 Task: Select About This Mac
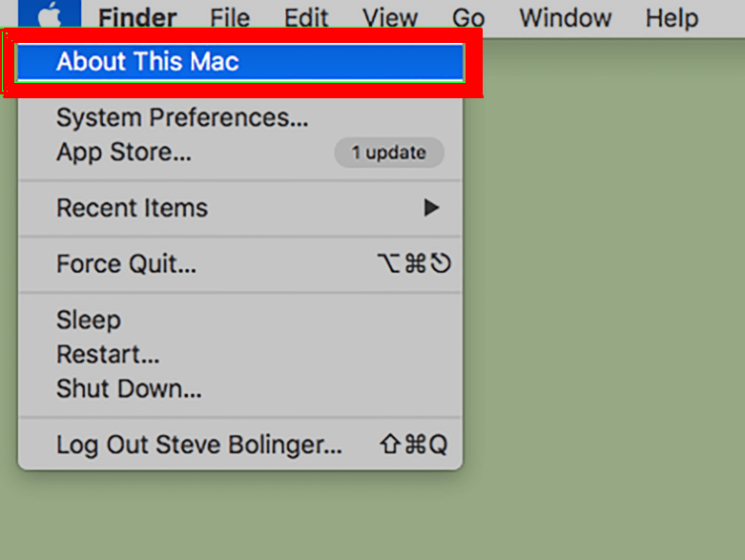240,62
